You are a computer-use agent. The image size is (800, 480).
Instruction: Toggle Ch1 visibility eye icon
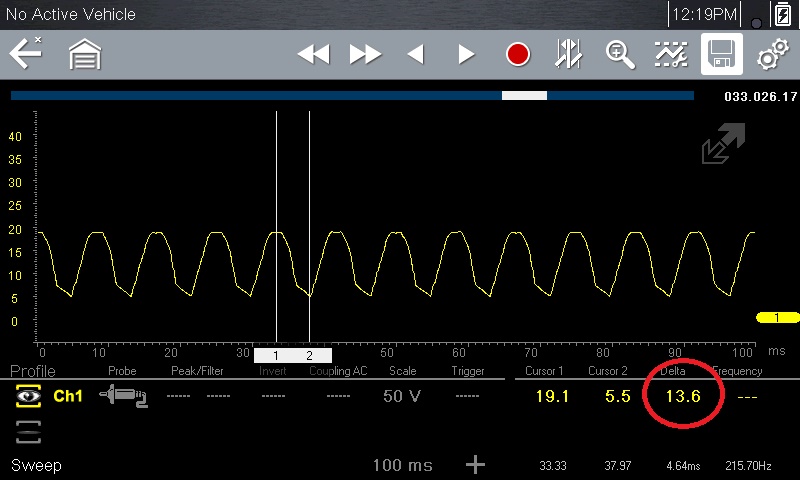28,397
